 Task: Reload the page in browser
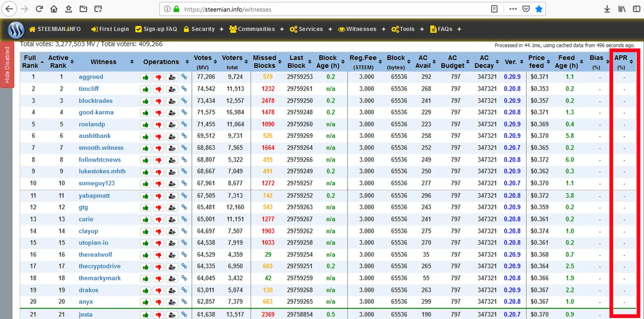click(39, 9)
